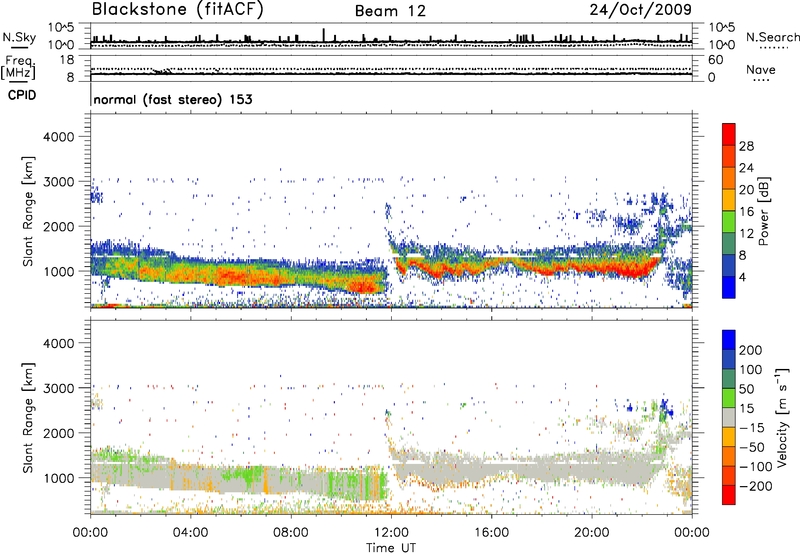800x554 pixels.
Task: Click the 28 label on Power colorbar
Action: point(746,146)
